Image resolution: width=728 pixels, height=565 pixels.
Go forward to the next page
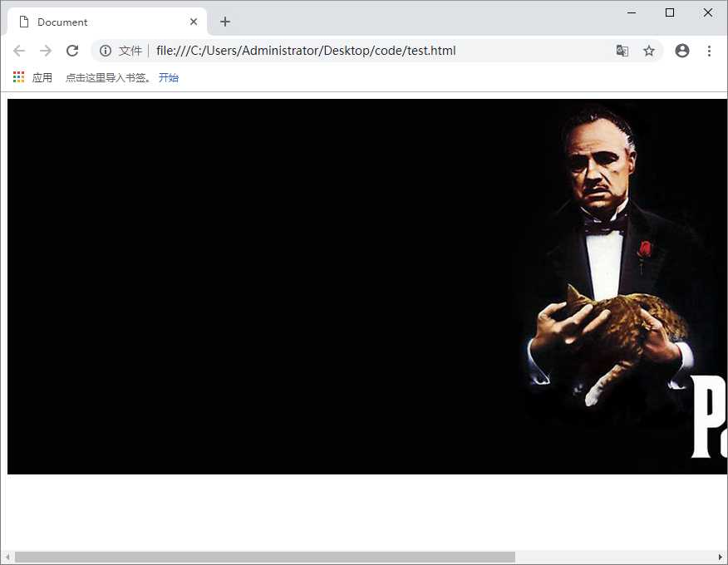pyautogui.click(x=46, y=51)
